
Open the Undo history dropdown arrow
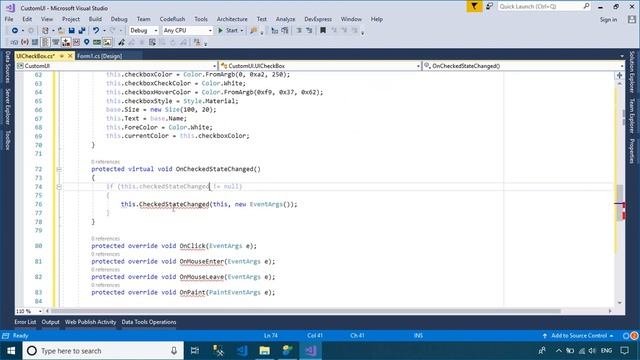104,31
